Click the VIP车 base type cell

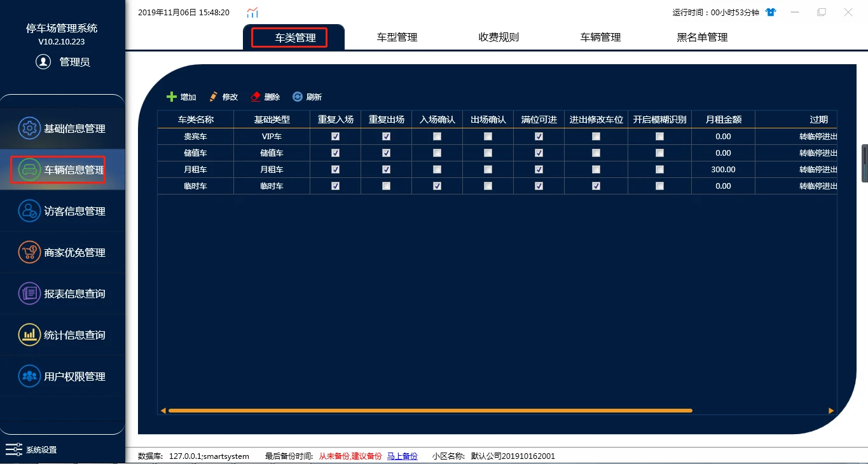click(272, 137)
